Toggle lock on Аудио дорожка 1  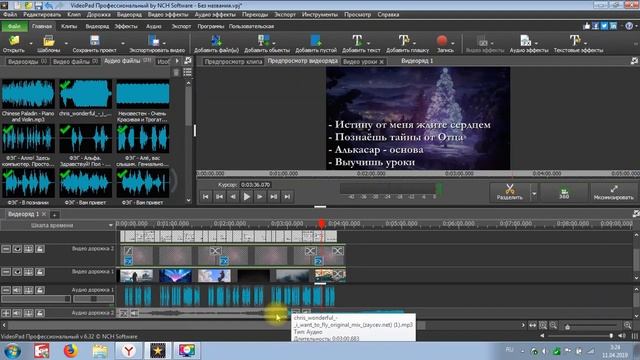[x=40, y=290]
